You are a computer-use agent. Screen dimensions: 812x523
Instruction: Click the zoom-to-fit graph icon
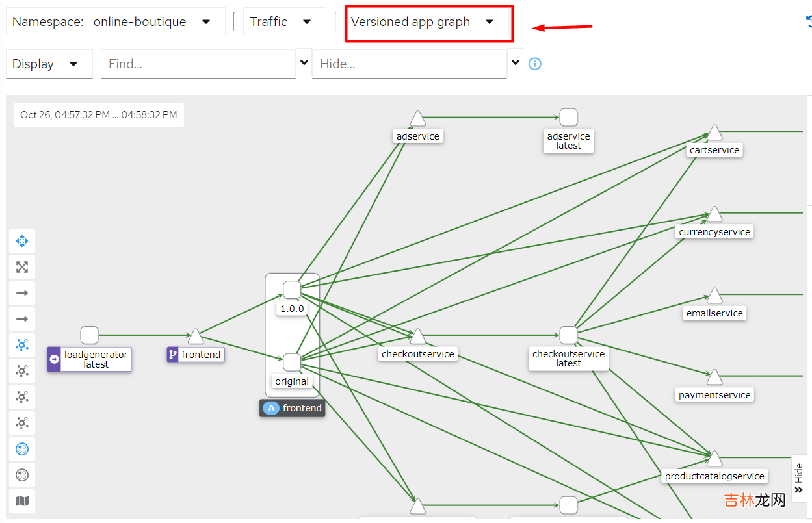click(x=22, y=267)
